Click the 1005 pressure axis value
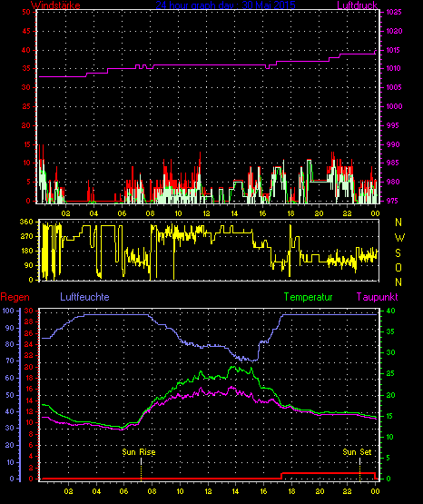This screenshot has height=504, width=423. click(x=394, y=87)
